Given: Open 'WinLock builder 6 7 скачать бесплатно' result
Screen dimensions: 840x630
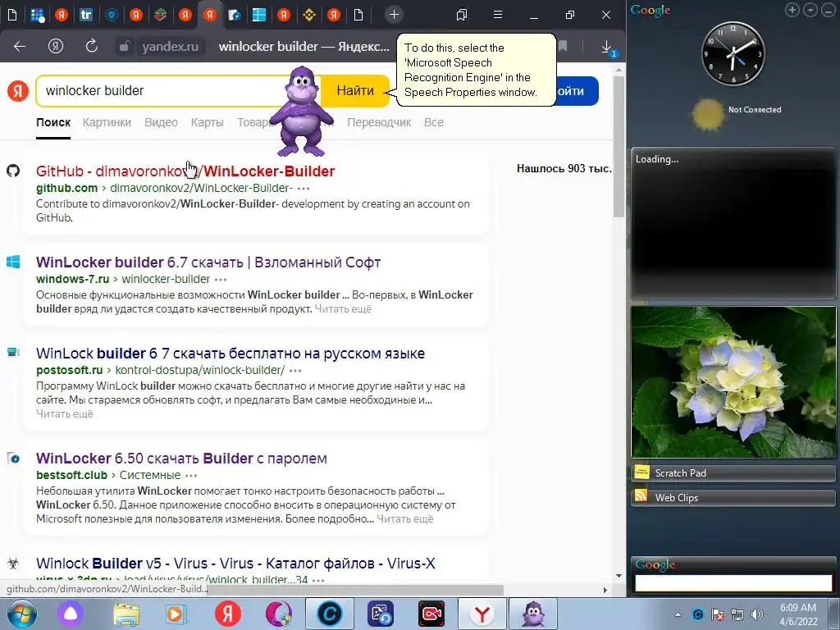Looking at the screenshot, I should [x=231, y=353].
